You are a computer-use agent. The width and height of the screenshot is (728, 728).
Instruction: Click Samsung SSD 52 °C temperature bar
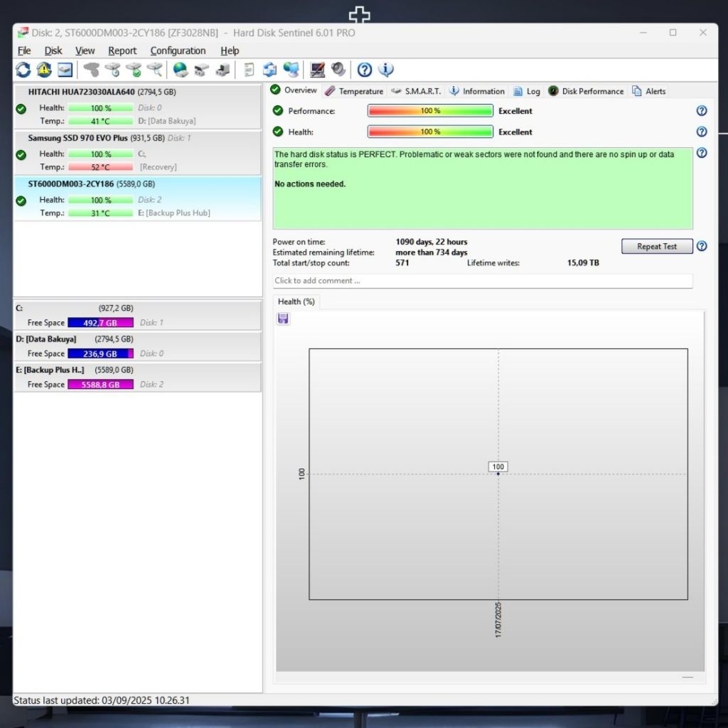[101, 166]
